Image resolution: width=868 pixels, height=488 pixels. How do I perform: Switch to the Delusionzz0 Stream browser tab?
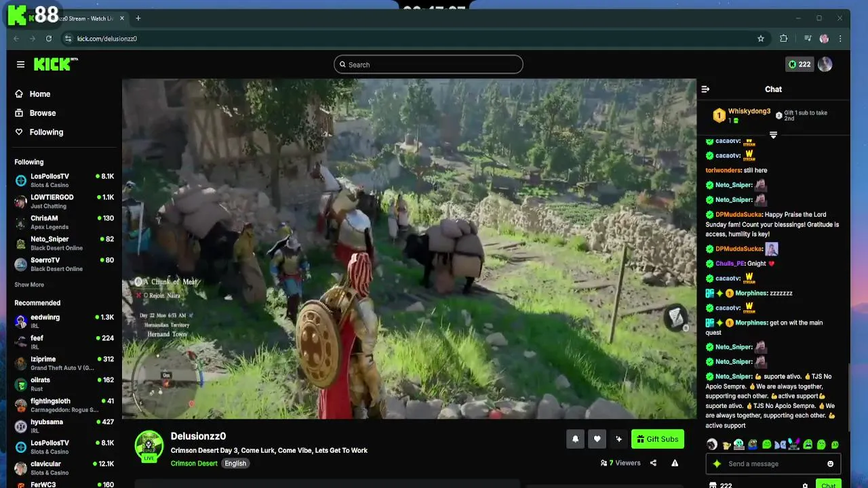(75, 18)
